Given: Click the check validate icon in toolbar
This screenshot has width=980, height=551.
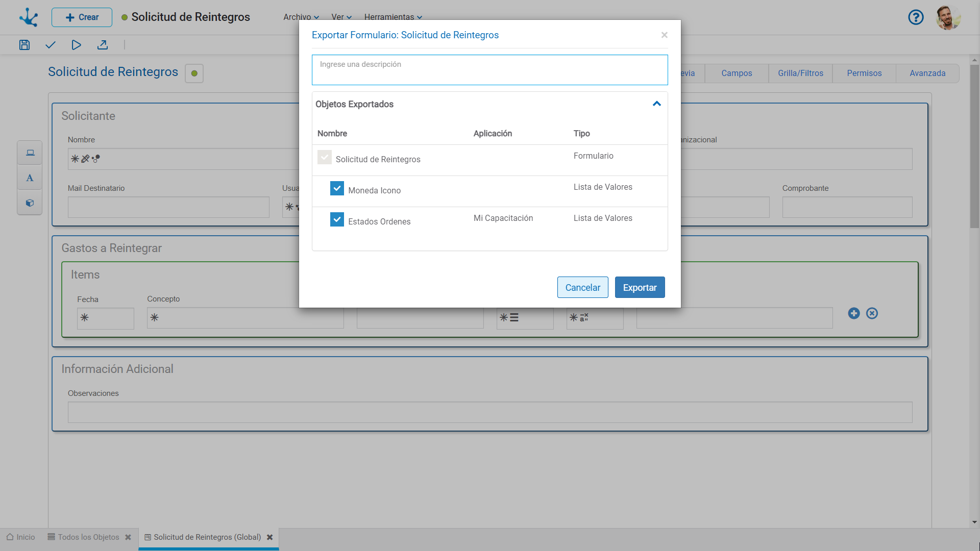Looking at the screenshot, I should [50, 45].
